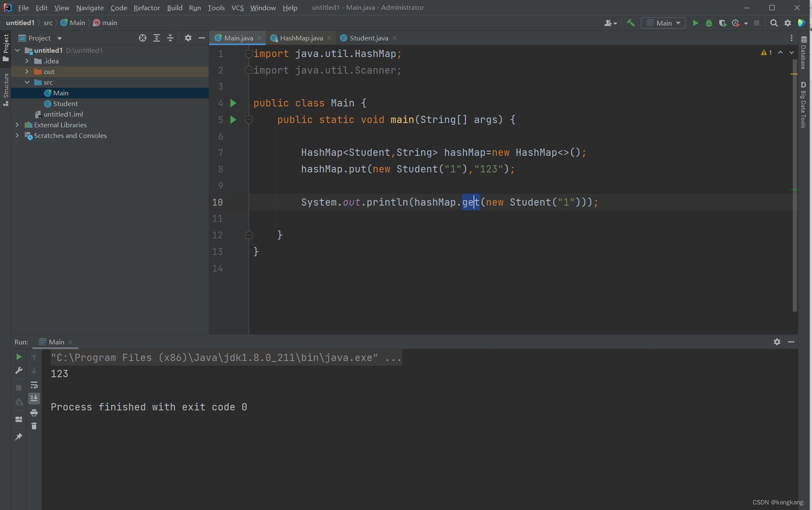812x510 pixels.
Task: Select Student.java in the Project tree
Action: click(66, 103)
